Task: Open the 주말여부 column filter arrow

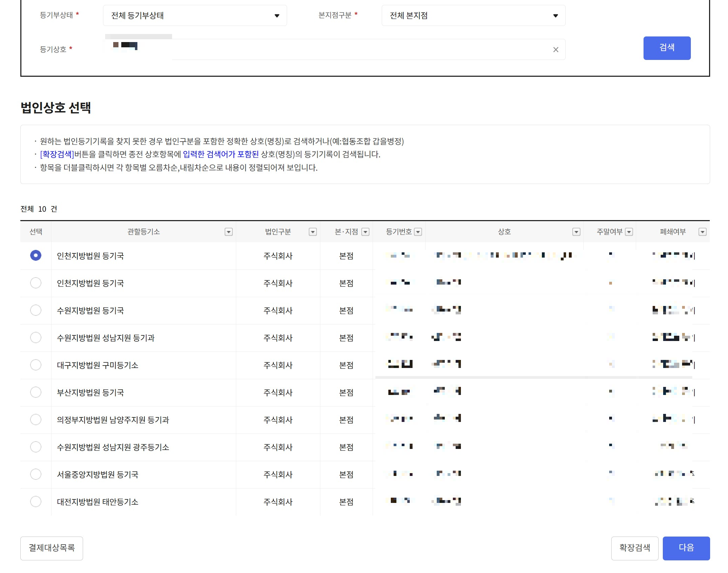Action: click(629, 232)
